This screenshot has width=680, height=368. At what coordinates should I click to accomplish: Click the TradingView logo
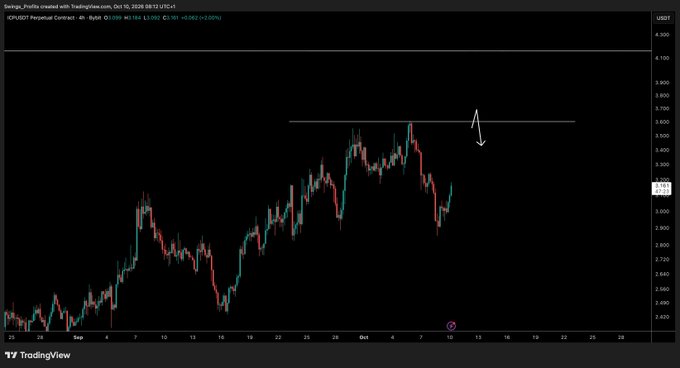(x=37, y=355)
